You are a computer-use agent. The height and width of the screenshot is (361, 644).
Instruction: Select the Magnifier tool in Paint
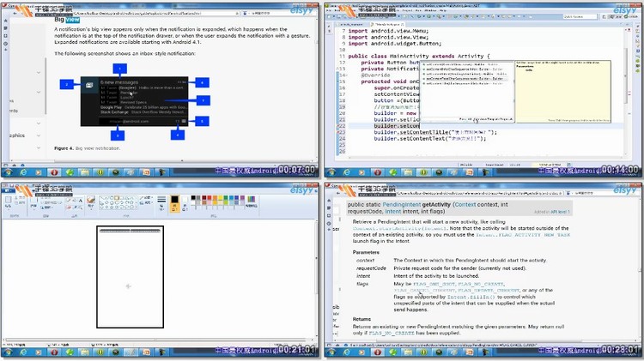tap(81, 208)
